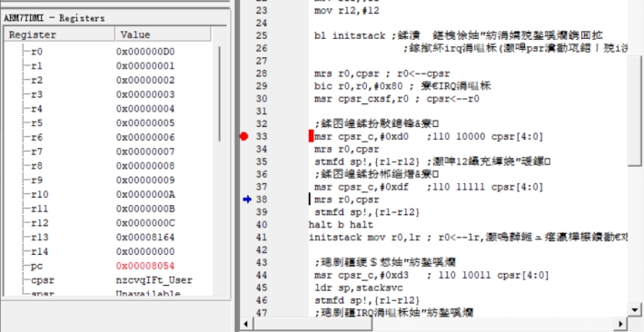
Task: Click line number 37 in the gutter
Action: coord(262,187)
